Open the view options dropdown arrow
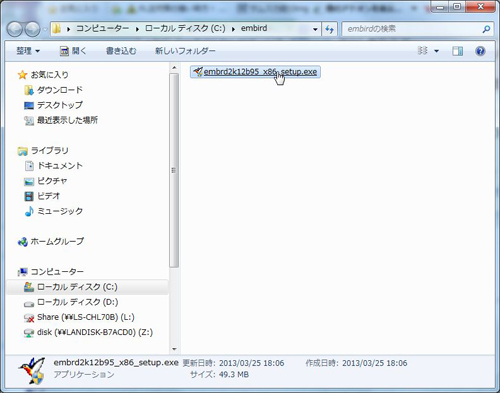The height and width of the screenshot is (393, 500). coord(436,51)
